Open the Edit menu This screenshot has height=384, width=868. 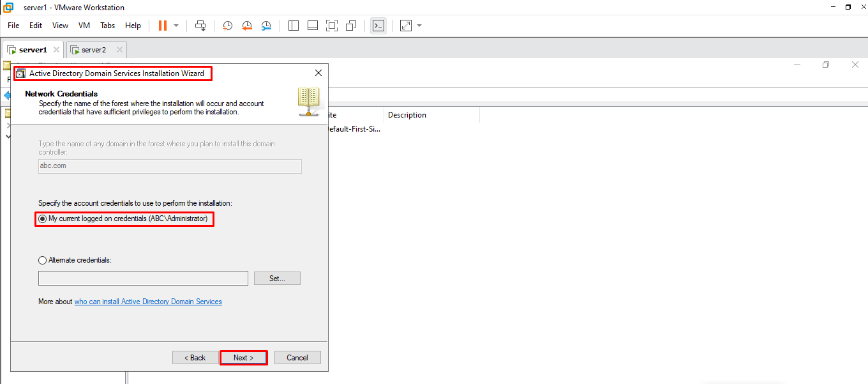point(36,26)
